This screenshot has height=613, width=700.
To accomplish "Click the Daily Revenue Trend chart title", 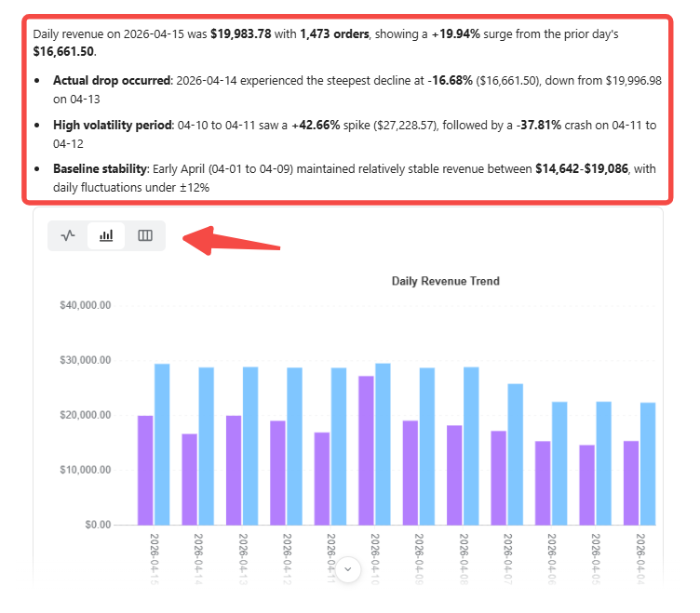I will pyautogui.click(x=445, y=281).
